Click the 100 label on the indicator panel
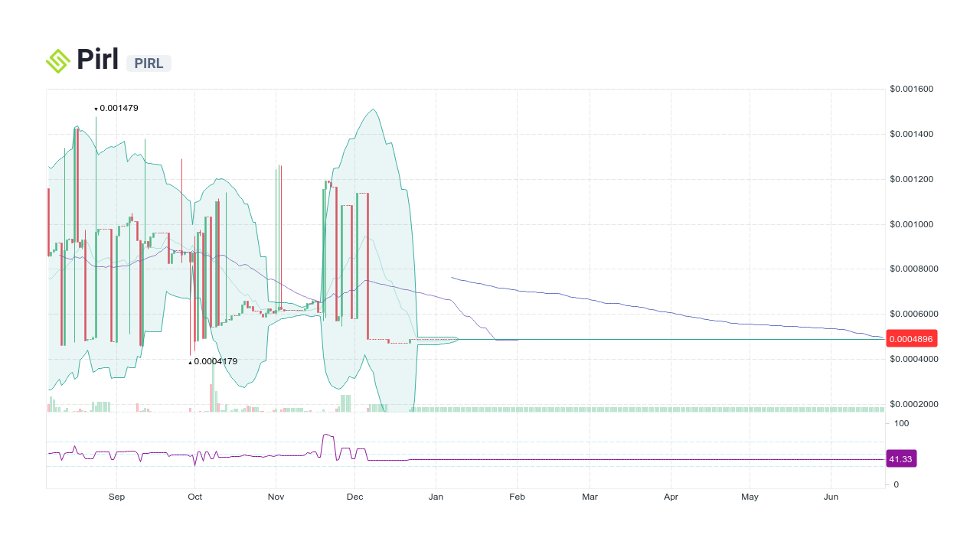 [901, 423]
